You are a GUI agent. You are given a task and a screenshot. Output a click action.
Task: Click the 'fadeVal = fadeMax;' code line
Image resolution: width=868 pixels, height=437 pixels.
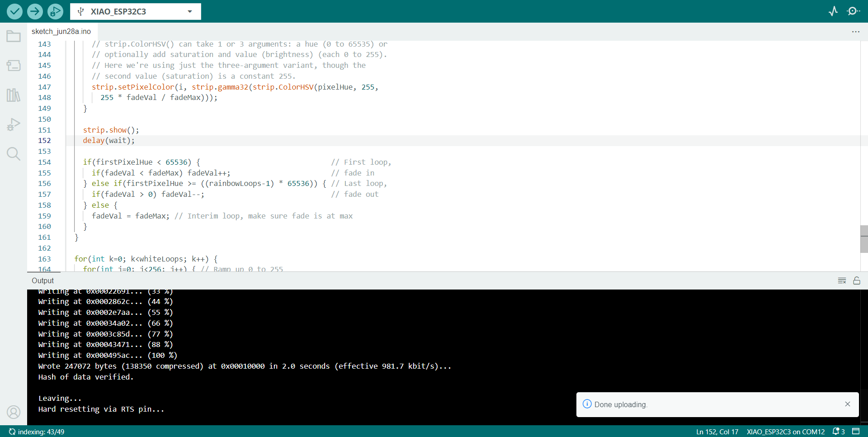131,216
